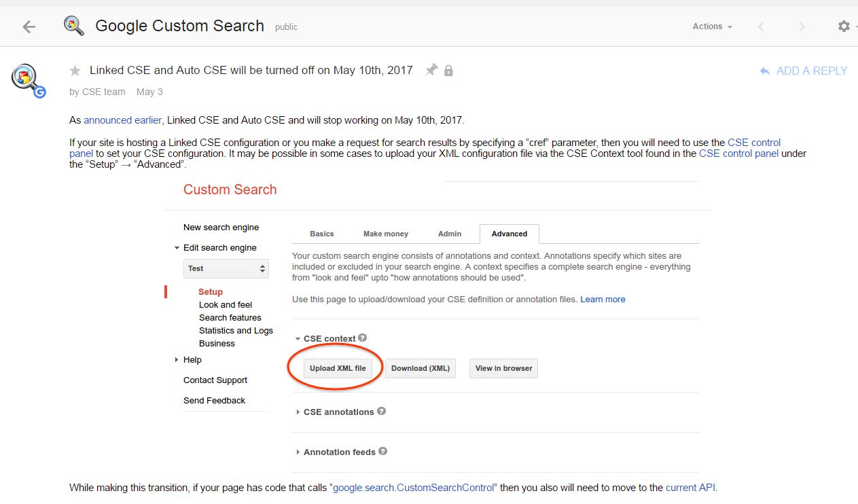Click the back arrow icon
The width and height of the screenshot is (858, 504).
(x=28, y=26)
